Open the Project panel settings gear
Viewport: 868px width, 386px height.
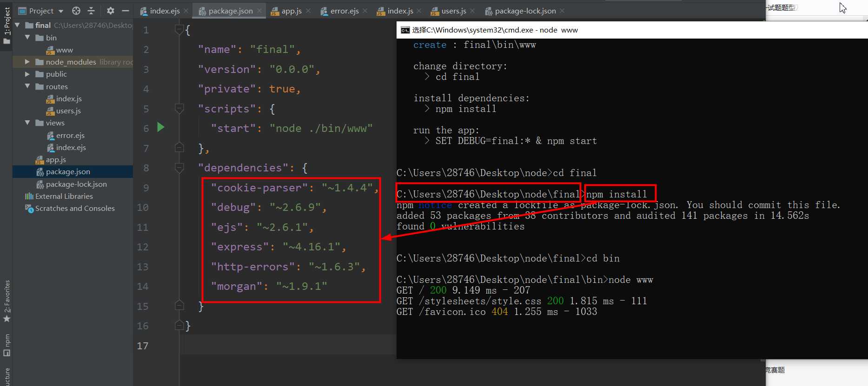(x=110, y=11)
